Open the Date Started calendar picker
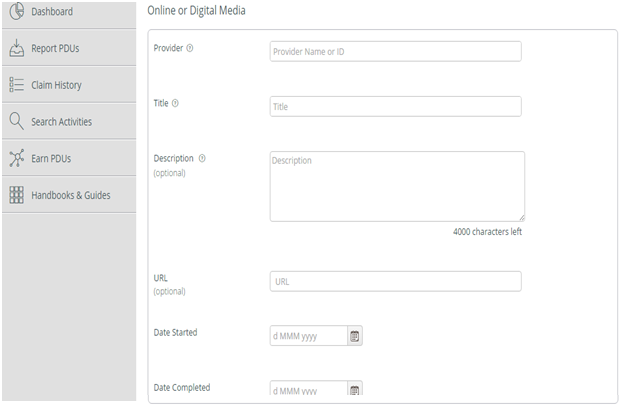The image size is (626, 408). 355,336
